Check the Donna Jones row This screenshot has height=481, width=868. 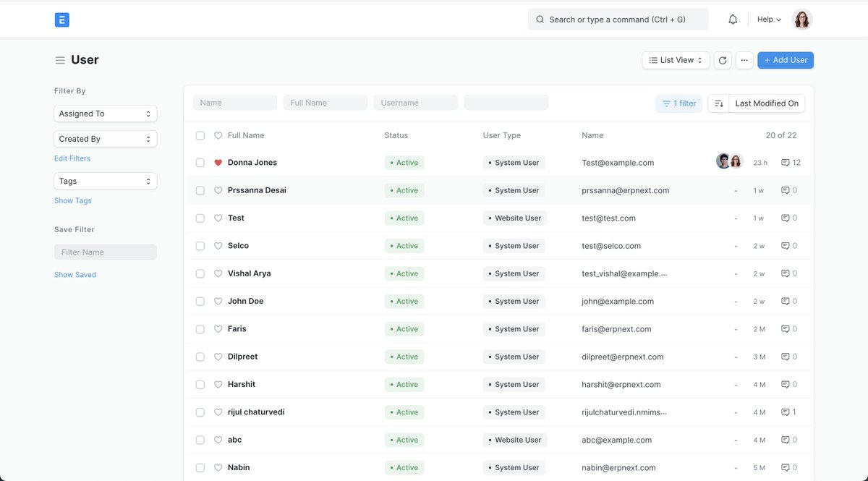[200, 163]
